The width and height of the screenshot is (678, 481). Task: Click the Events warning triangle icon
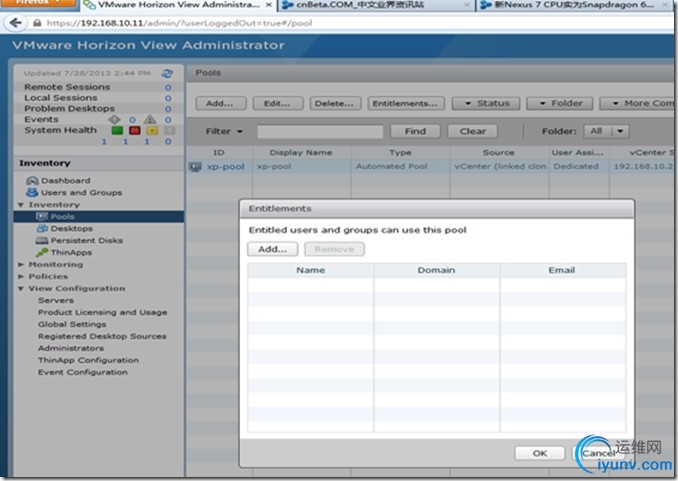(150, 119)
